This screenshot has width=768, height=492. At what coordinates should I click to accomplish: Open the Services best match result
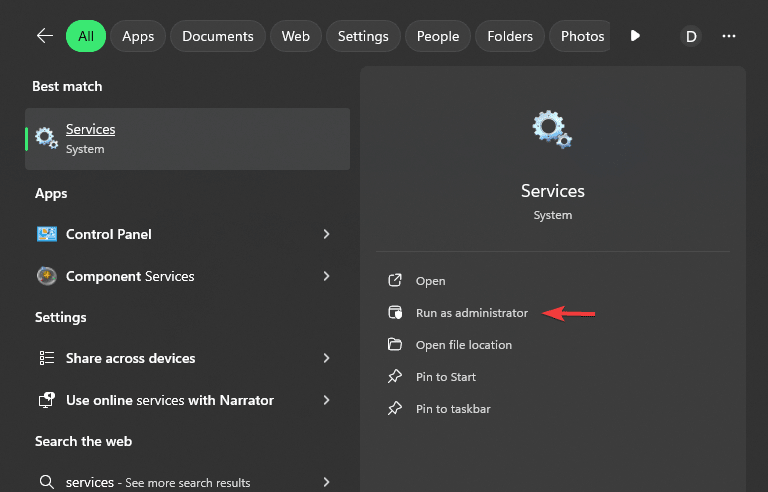coord(188,139)
